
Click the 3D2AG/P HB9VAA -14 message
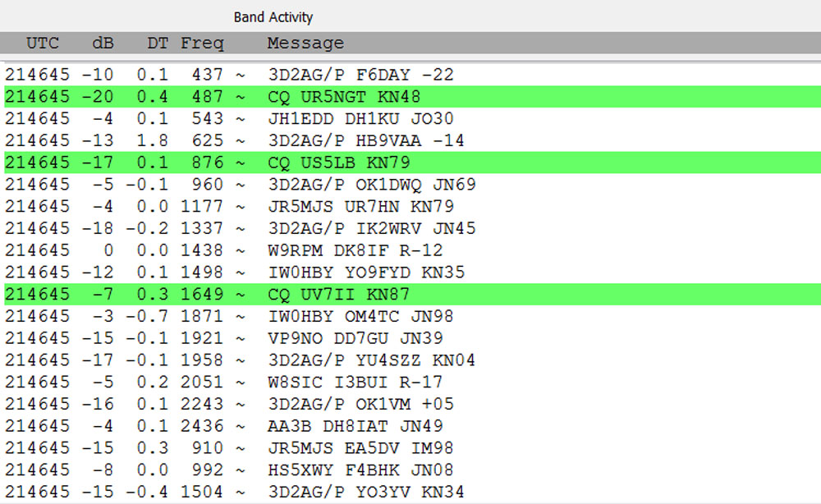(x=365, y=140)
